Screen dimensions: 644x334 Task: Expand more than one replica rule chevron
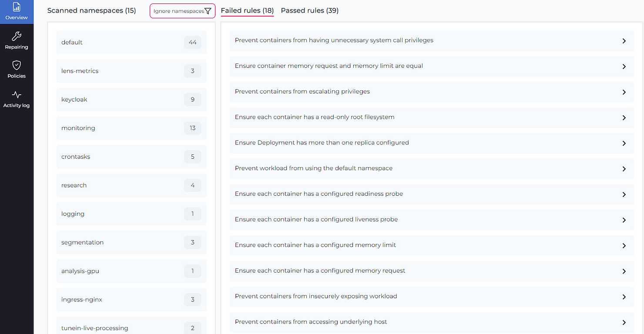[x=624, y=143]
